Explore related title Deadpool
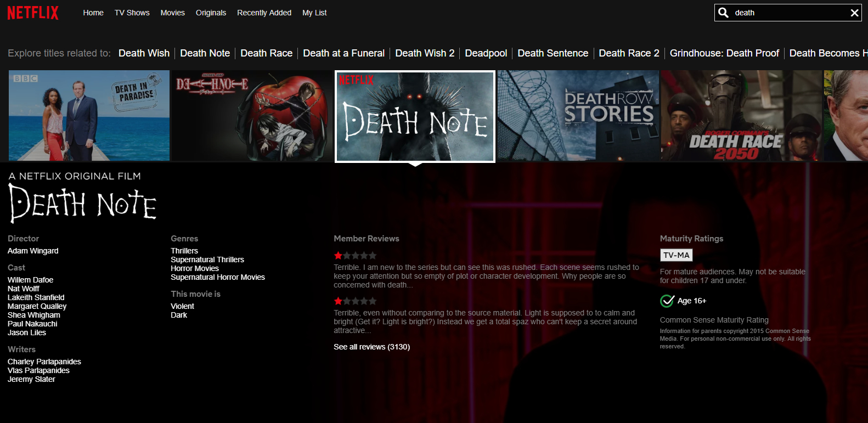The width and height of the screenshot is (868, 423). 486,53
